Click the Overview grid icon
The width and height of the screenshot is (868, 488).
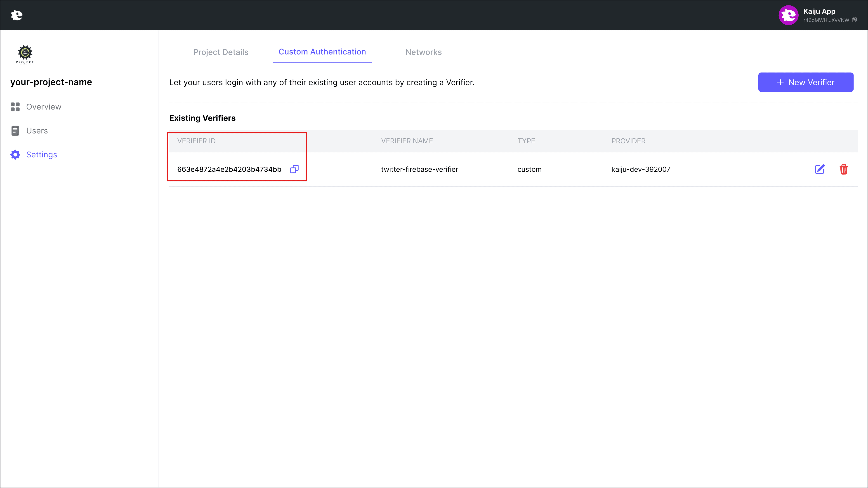[x=15, y=107]
